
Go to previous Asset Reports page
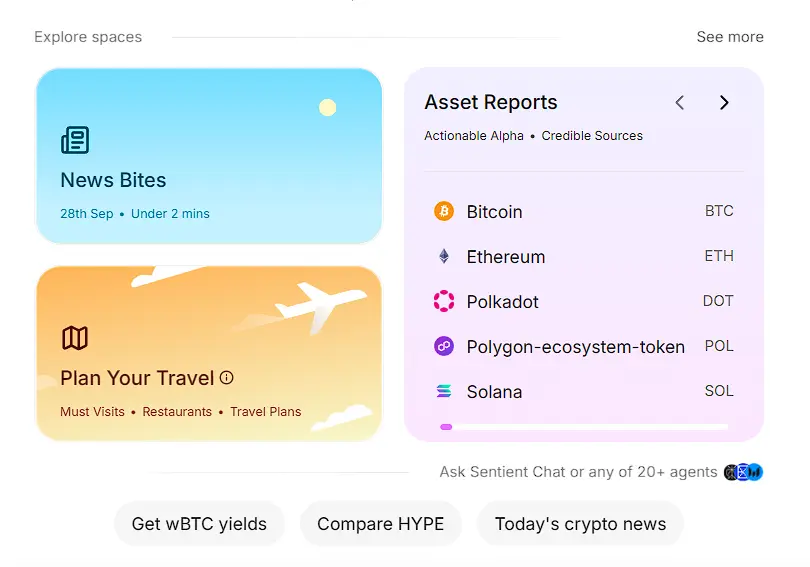coord(680,102)
